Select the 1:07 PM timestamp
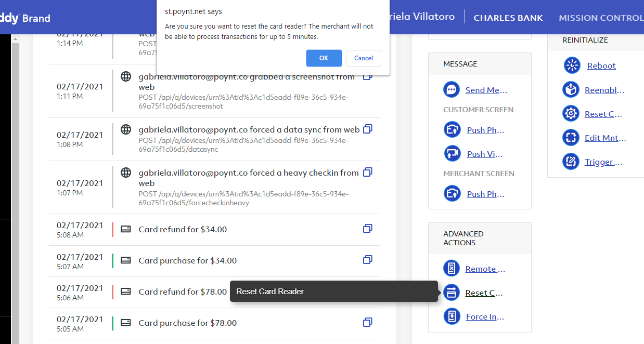 coord(70,193)
